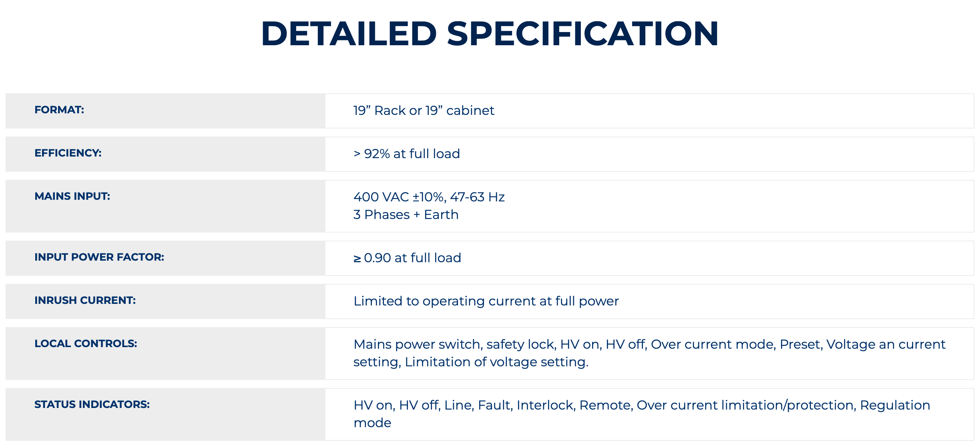Viewport: 980px width, 446px height.
Task: Click the 19" Rack or 19" cabinet text
Action: (x=424, y=110)
